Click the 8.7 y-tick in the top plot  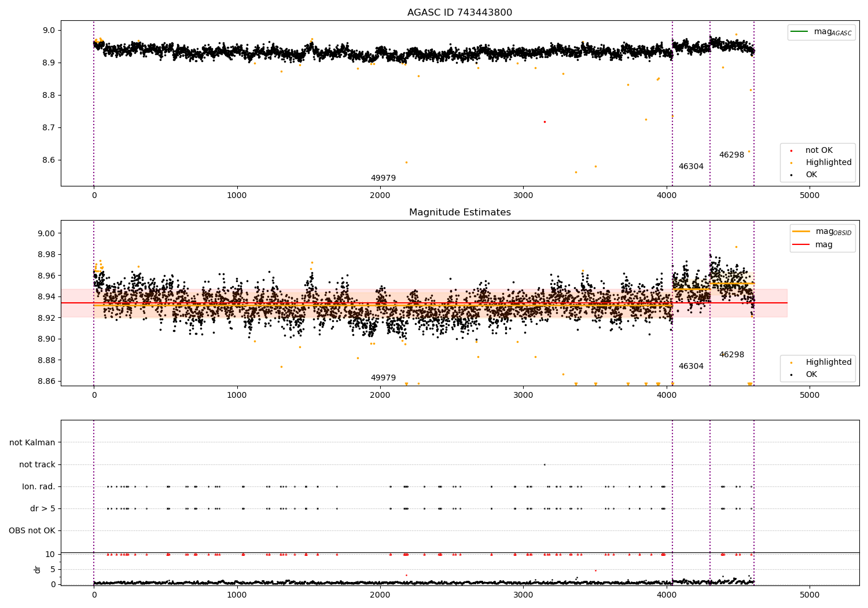pyautogui.click(x=49, y=128)
